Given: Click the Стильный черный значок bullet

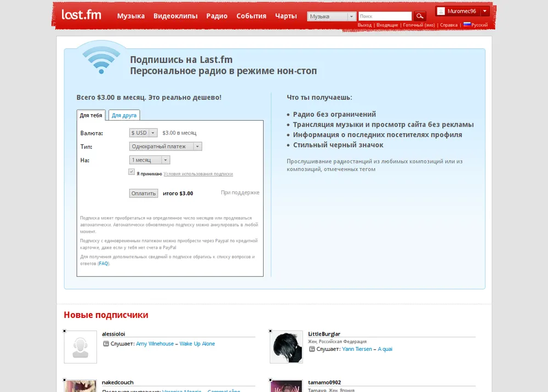Looking at the screenshot, I should tap(338, 145).
